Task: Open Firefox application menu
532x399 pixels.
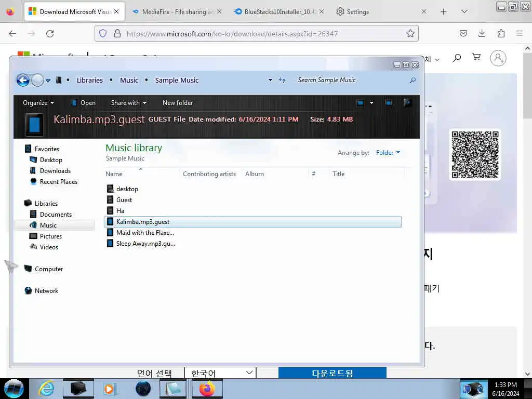Action: click(520, 33)
